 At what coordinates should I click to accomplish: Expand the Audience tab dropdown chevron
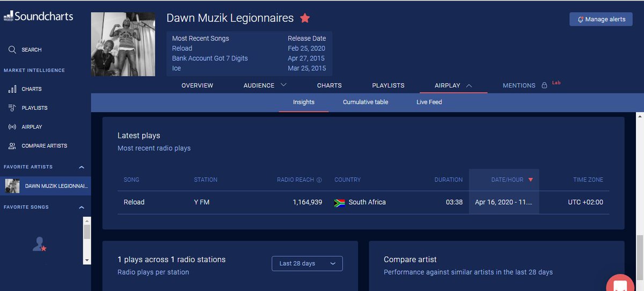click(x=283, y=85)
